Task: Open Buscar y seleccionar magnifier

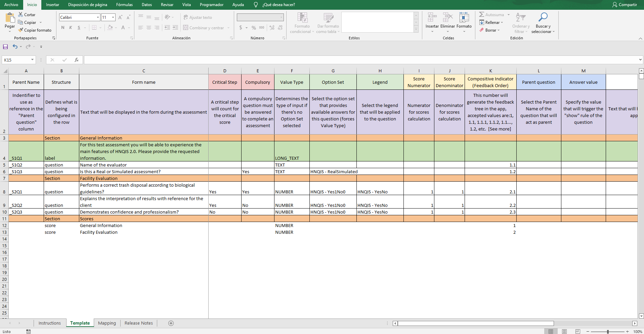Action: coord(543,17)
